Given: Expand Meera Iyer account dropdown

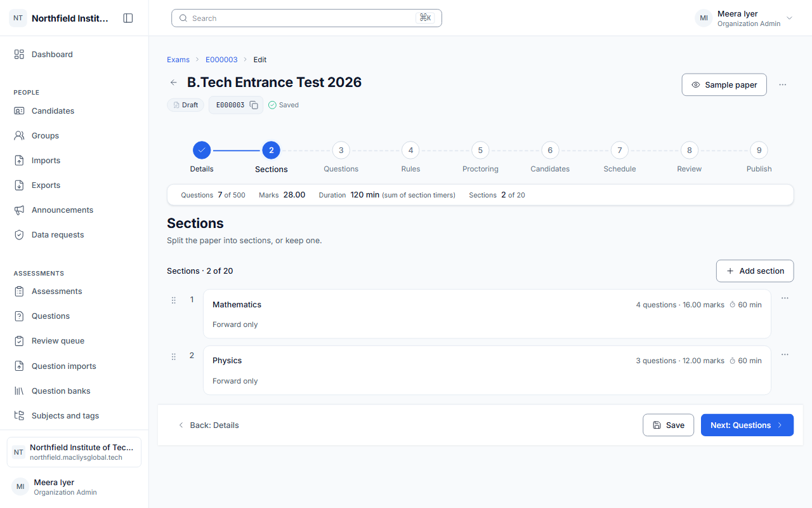Looking at the screenshot, I should (789, 18).
